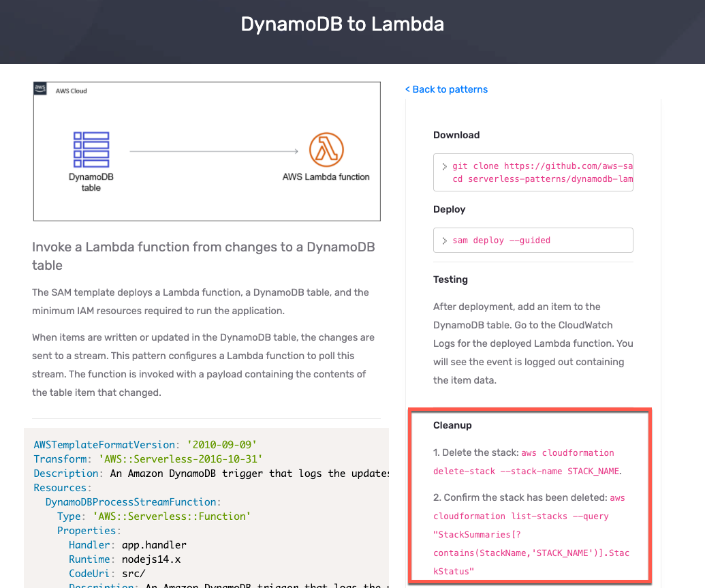Click the Handler app.handler line
705x588 pixels.
pos(127,545)
